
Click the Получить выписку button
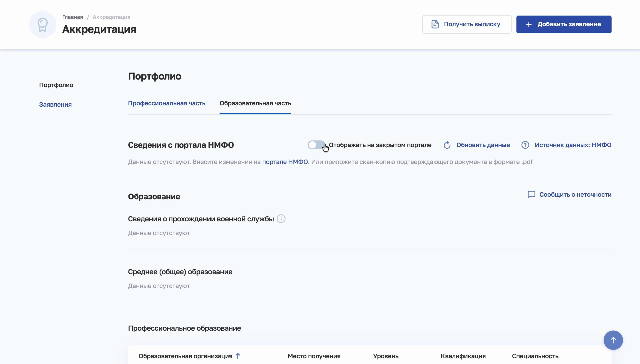(x=466, y=24)
